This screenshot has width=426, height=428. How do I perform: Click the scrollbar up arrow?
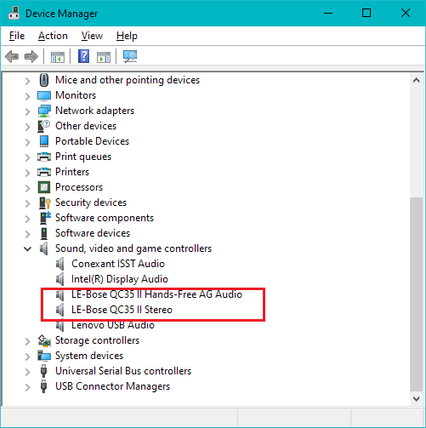[x=416, y=80]
